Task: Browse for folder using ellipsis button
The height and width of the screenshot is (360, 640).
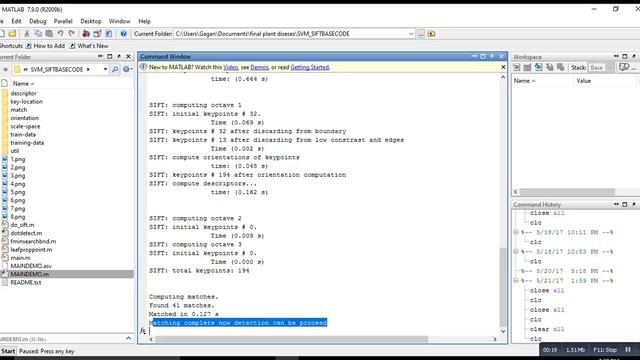Action: click(x=421, y=33)
